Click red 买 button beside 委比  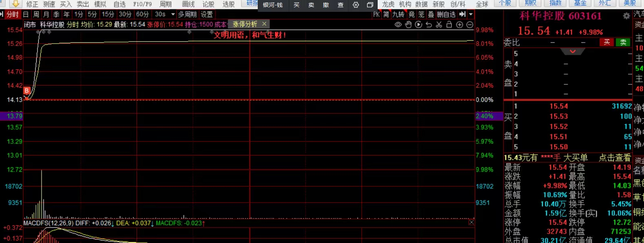[607, 42]
